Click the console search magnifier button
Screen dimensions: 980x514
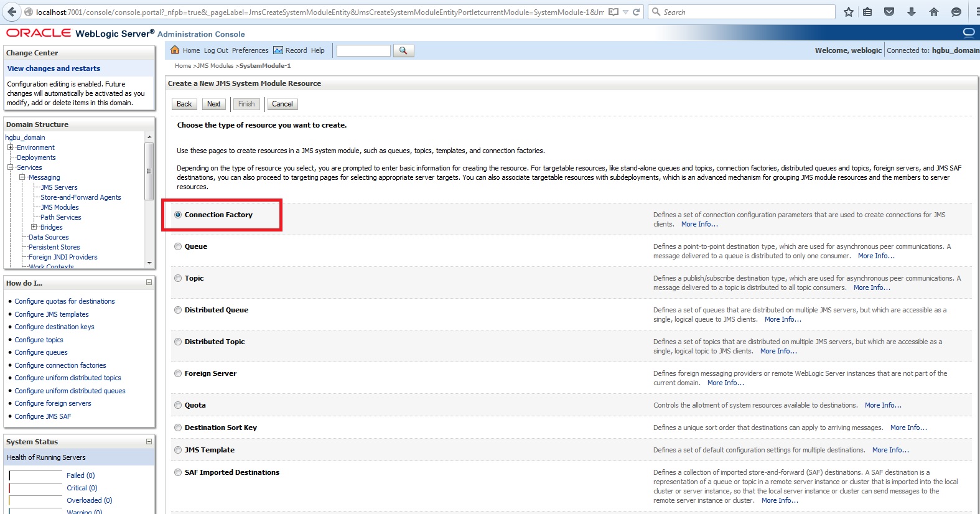(x=403, y=50)
